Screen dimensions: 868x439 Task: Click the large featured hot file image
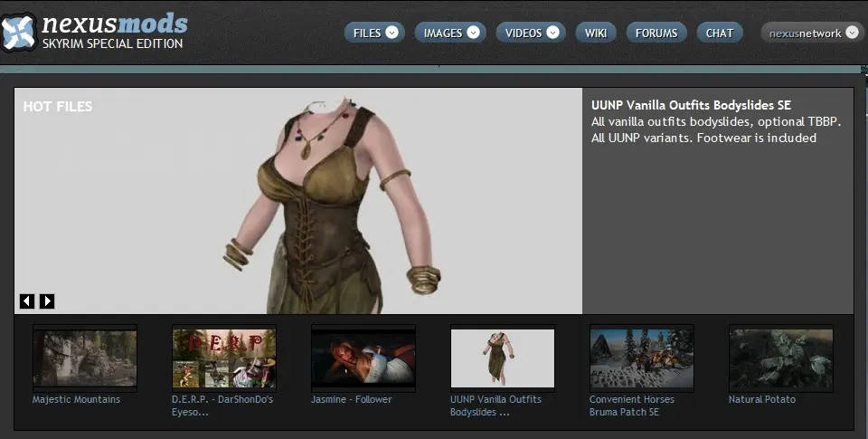pos(298,201)
